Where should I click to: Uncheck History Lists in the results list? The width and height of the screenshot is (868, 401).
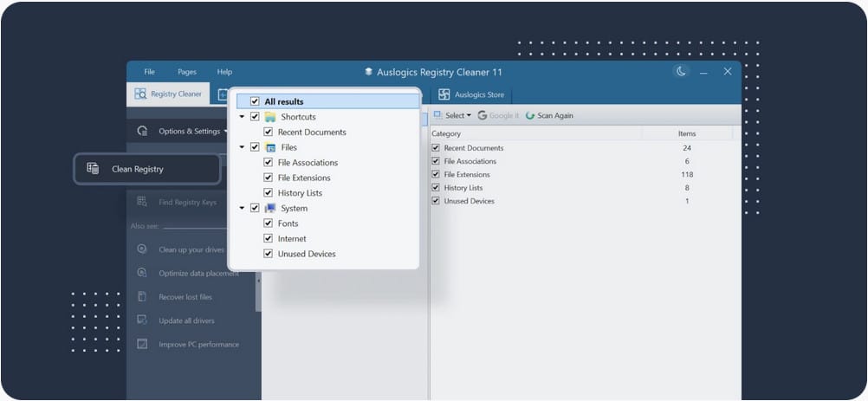tap(436, 187)
